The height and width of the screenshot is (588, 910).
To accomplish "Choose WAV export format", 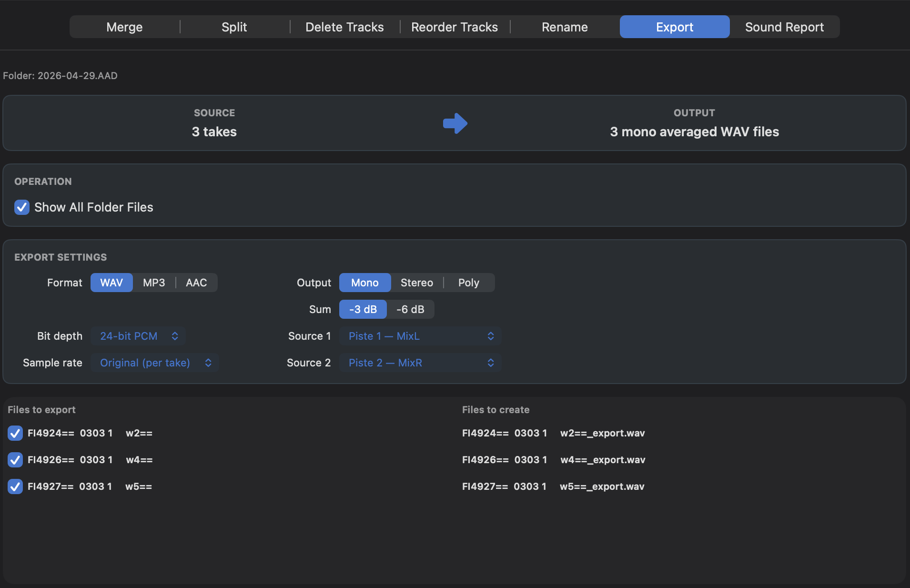I will point(111,283).
